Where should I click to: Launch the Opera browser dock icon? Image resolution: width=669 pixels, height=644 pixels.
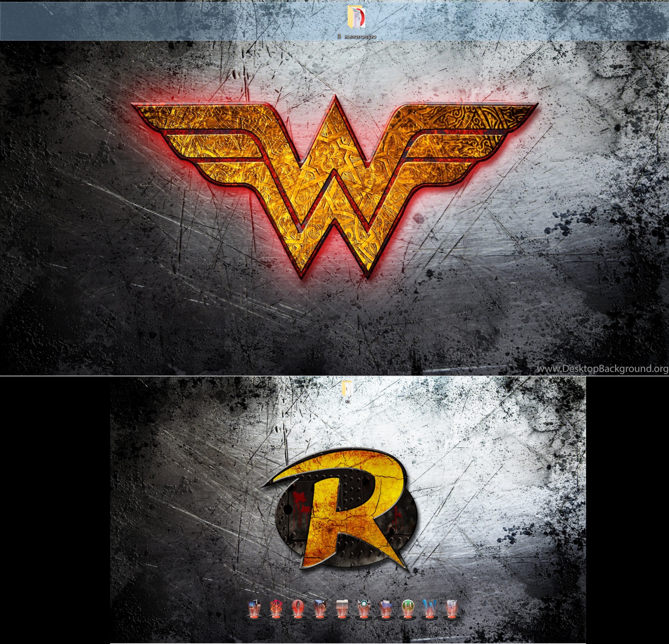tap(297, 609)
